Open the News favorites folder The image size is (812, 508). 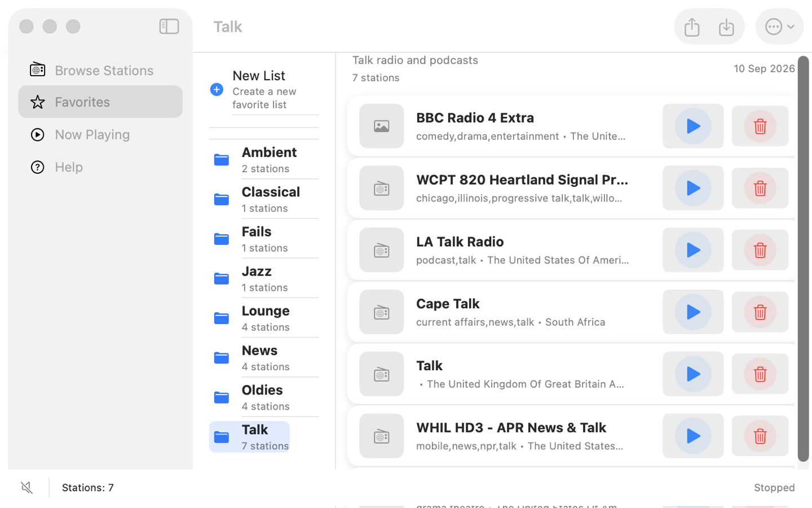click(x=264, y=358)
